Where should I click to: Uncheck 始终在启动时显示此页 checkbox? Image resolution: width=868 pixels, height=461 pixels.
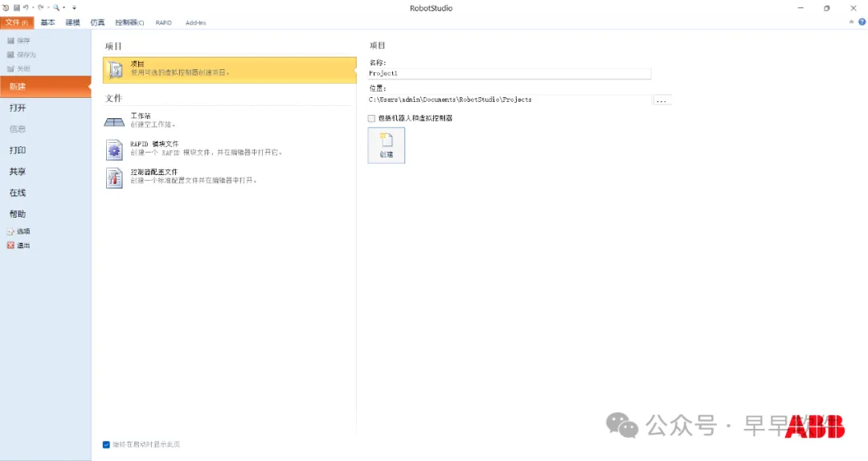[x=106, y=444]
